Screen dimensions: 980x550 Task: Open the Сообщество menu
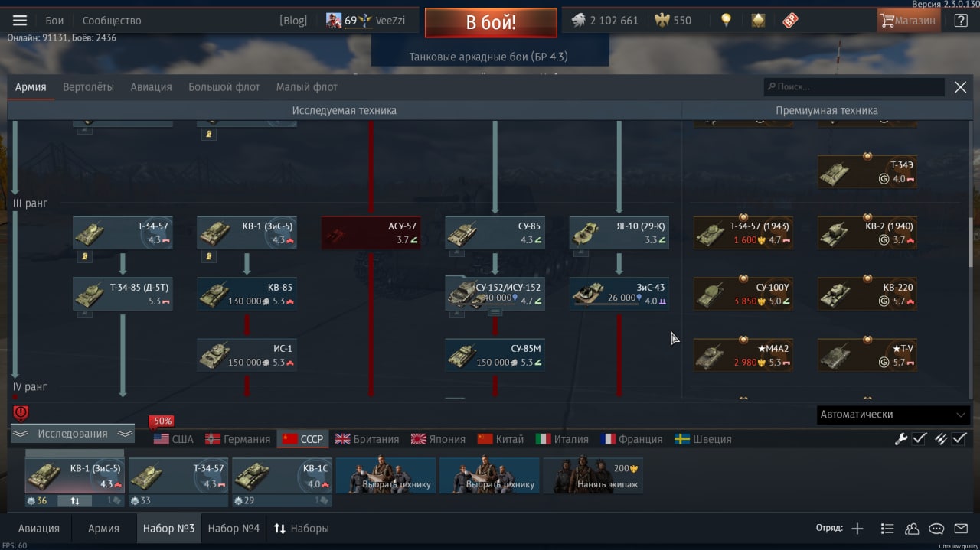tap(112, 21)
